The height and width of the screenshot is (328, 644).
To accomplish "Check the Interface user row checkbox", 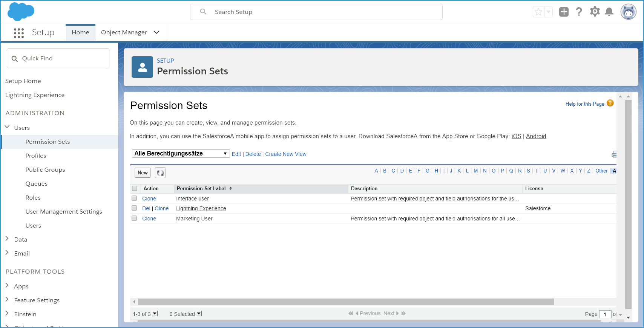I will coord(134,198).
